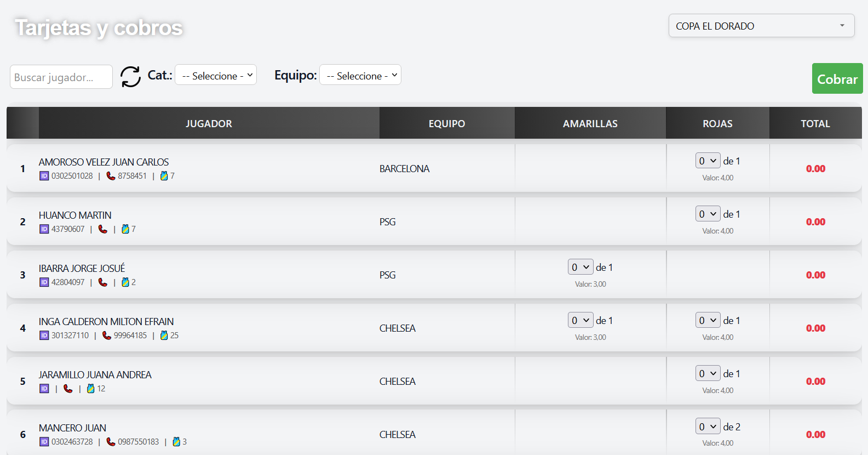This screenshot has width=868, height=455.
Task: Click ID icon for MANCERO JUAN
Action: tap(44, 442)
